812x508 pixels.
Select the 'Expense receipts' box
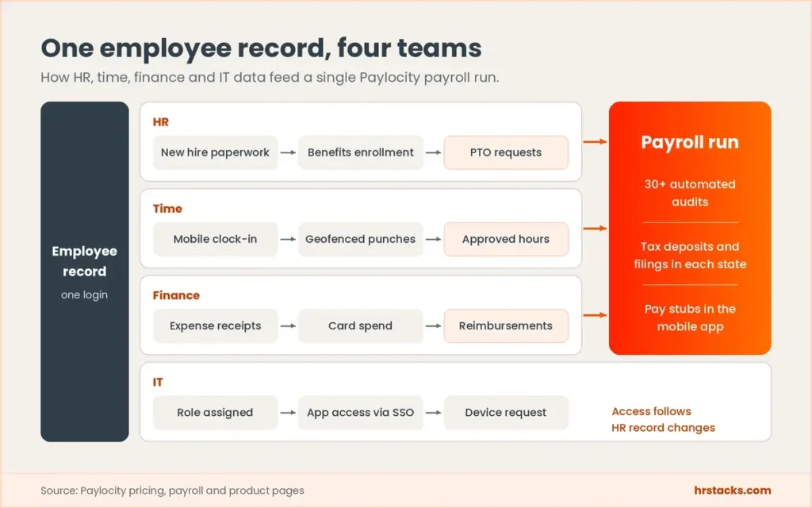tap(216, 325)
